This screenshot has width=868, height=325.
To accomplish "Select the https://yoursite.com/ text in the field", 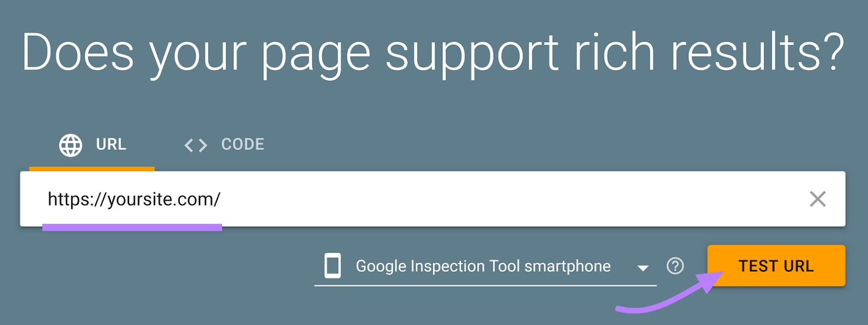I will click(x=132, y=199).
